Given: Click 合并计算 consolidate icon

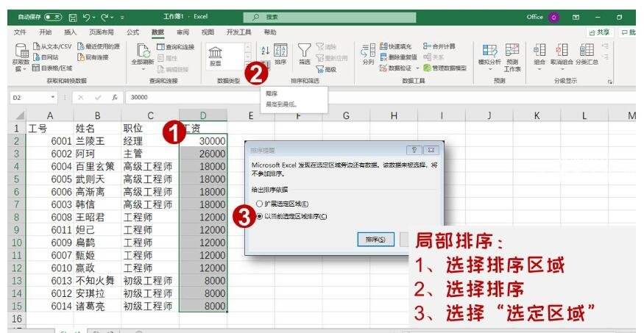Looking at the screenshot, I should (427, 46).
